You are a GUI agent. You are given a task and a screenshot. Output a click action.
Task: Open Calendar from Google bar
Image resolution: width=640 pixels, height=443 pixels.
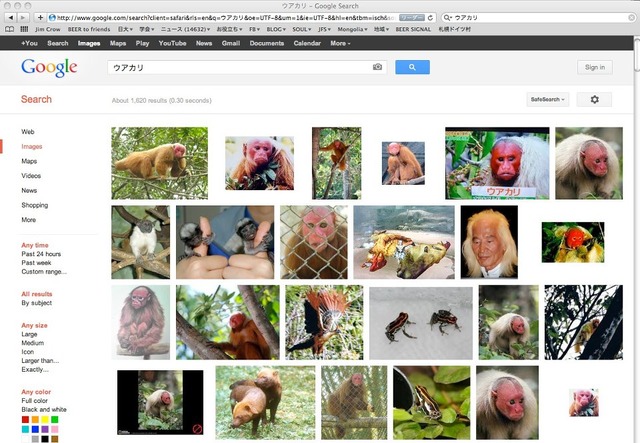coord(307,43)
